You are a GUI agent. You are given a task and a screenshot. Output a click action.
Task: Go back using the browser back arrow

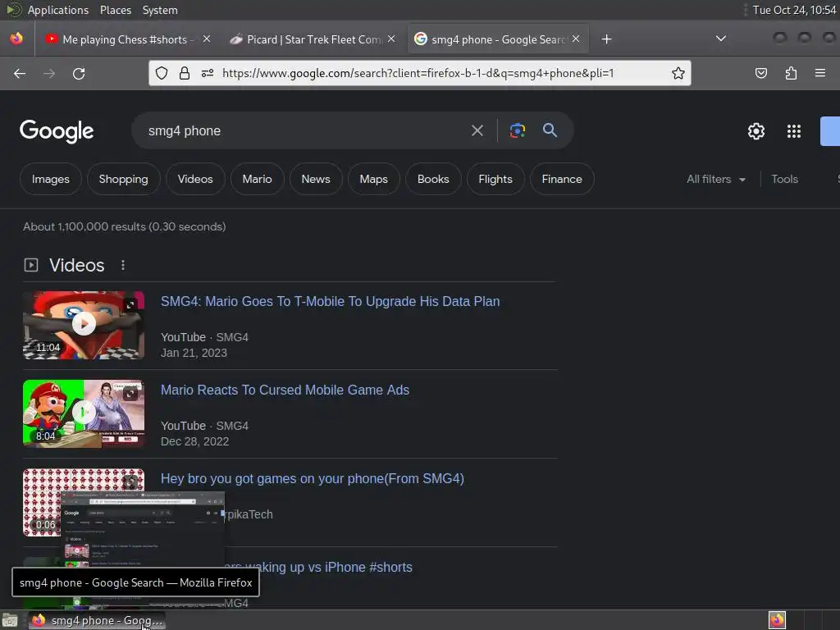tap(20, 73)
